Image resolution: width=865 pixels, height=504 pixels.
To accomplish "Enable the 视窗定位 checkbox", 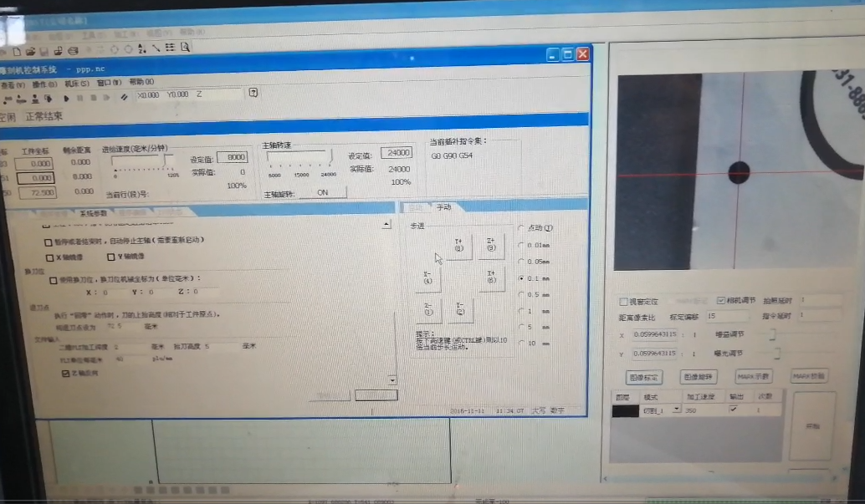I will pos(622,301).
